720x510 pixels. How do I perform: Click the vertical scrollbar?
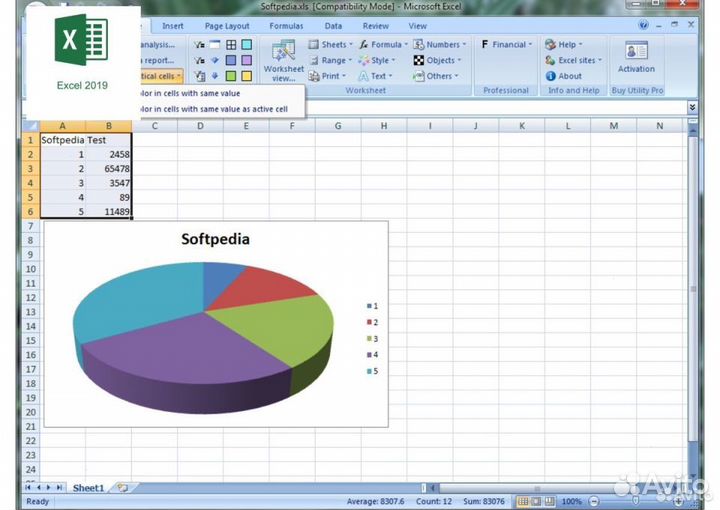click(x=692, y=289)
